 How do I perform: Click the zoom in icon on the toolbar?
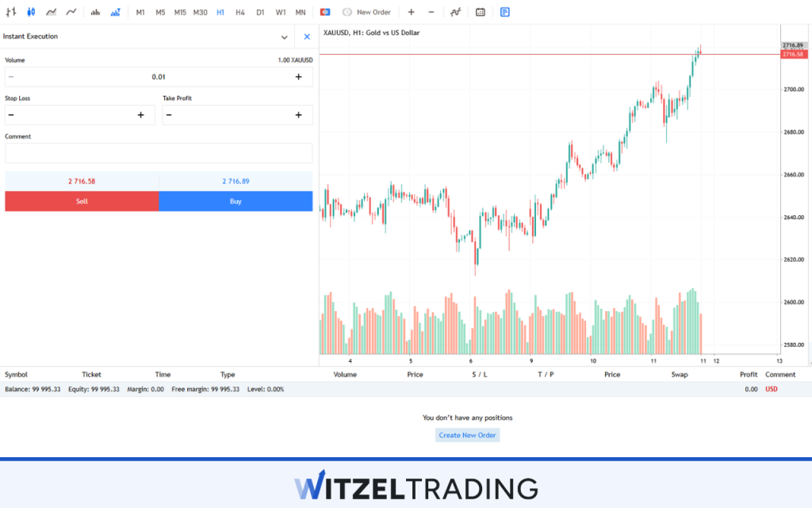click(411, 12)
